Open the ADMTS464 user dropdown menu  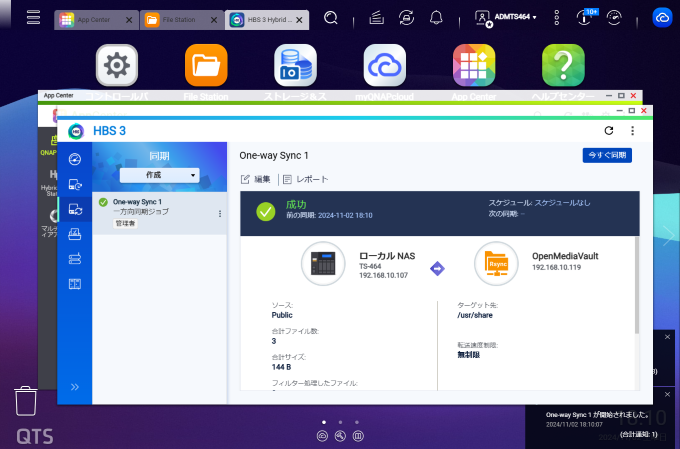506,18
